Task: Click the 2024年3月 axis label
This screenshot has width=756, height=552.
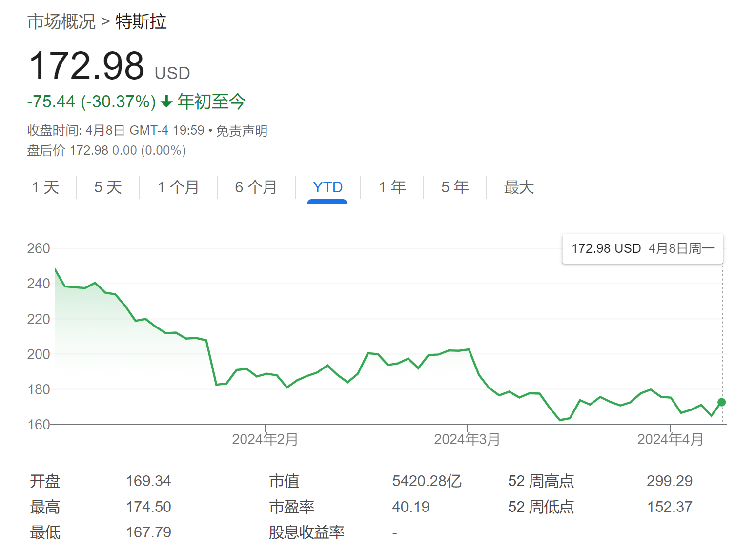Action: 467,439
